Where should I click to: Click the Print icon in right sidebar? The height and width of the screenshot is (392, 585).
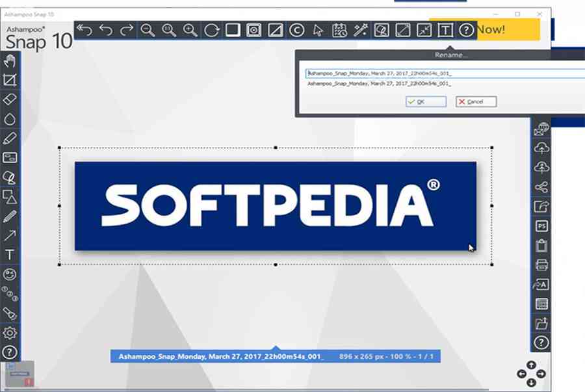pyautogui.click(x=541, y=265)
